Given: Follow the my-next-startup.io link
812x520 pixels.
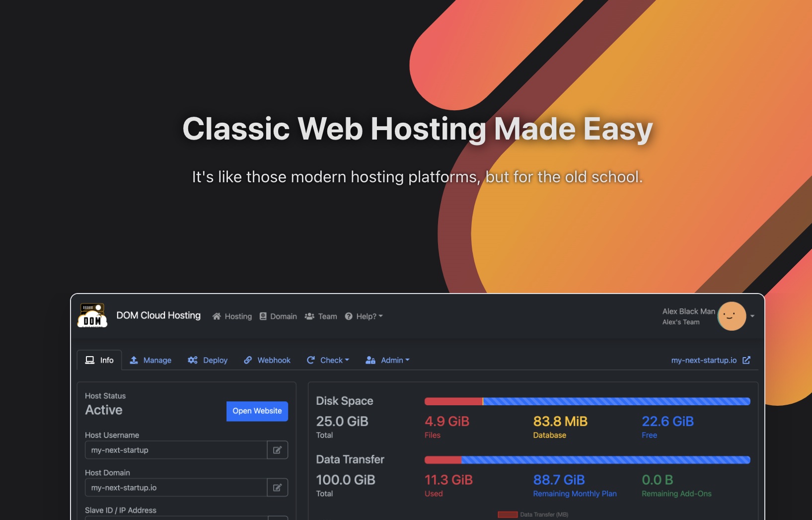Looking at the screenshot, I should (704, 360).
